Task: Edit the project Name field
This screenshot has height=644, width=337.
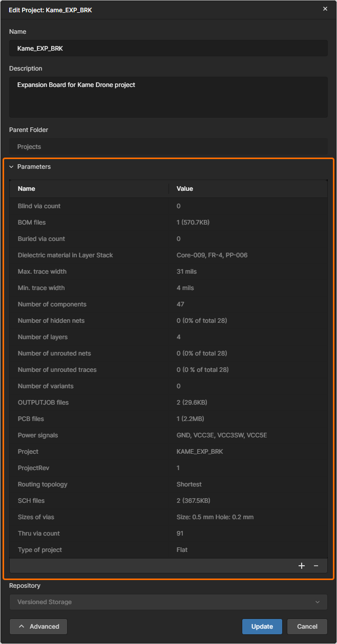Action: (x=168, y=49)
